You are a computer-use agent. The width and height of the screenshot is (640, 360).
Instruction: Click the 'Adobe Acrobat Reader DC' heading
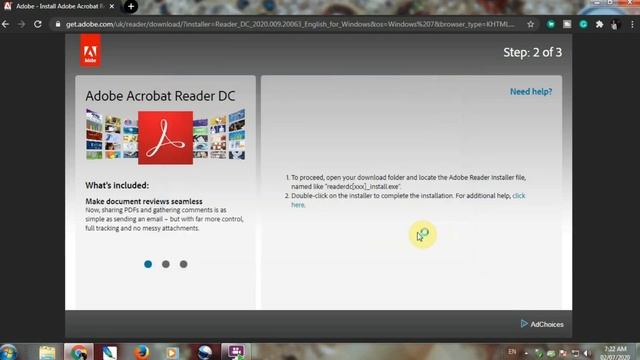(160, 96)
